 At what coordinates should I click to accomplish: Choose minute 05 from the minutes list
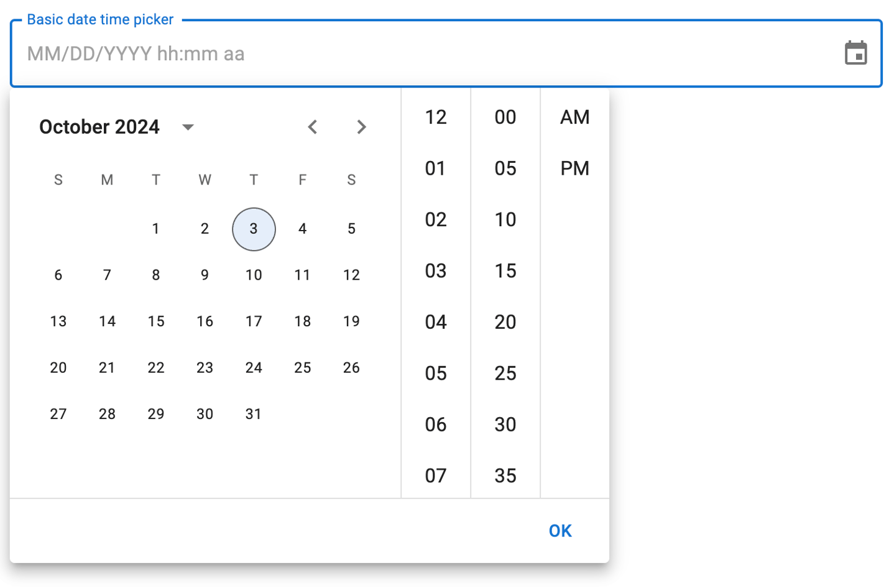505,168
